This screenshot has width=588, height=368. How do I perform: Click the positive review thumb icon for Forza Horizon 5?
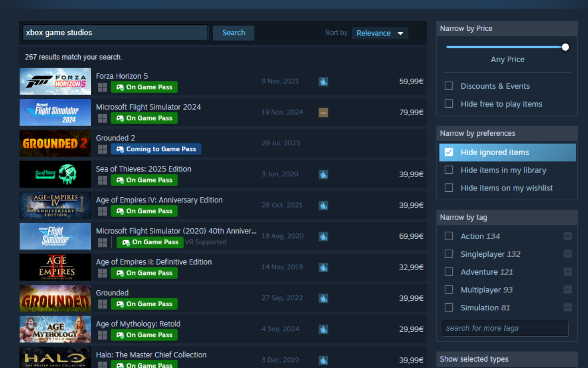323,81
